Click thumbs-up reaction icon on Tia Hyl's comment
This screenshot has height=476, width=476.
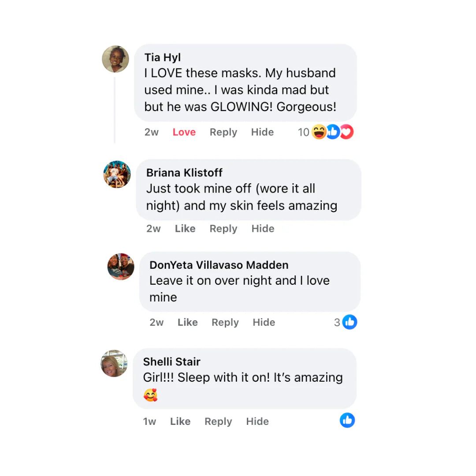(x=333, y=132)
